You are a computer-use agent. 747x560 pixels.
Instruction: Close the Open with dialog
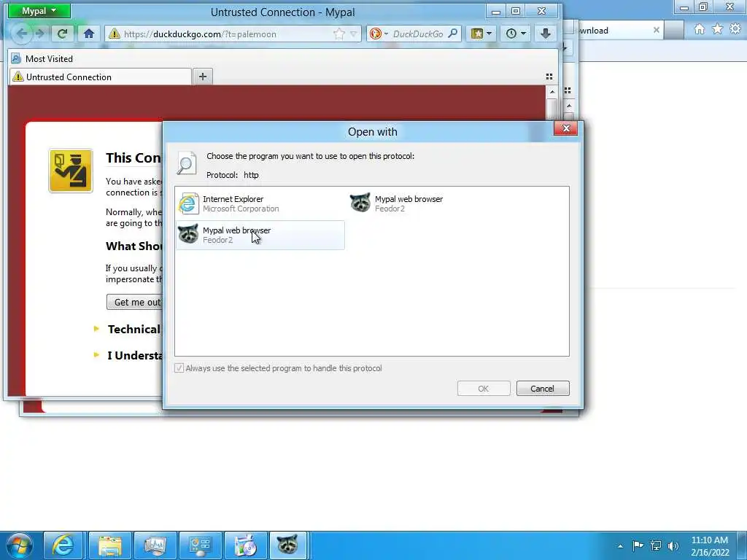(x=565, y=128)
